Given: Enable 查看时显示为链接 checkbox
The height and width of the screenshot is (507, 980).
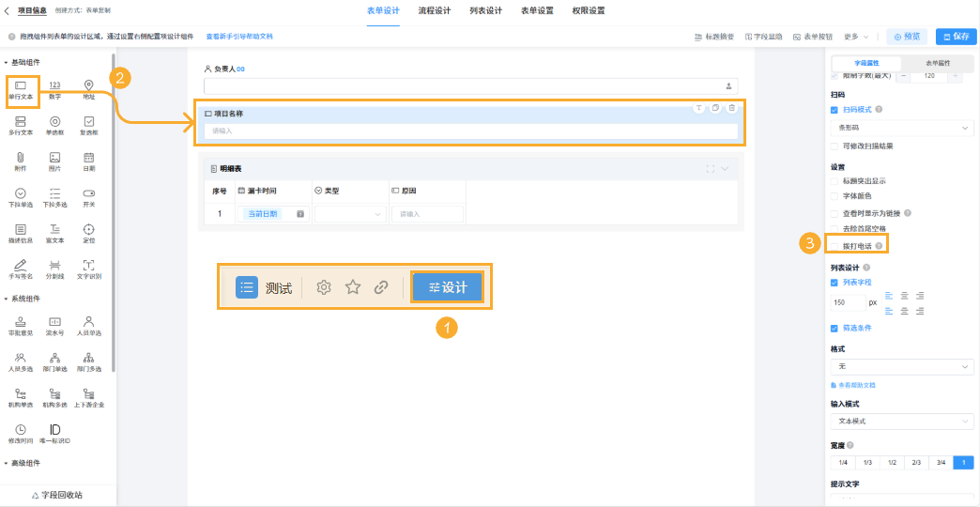Looking at the screenshot, I should [834, 213].
